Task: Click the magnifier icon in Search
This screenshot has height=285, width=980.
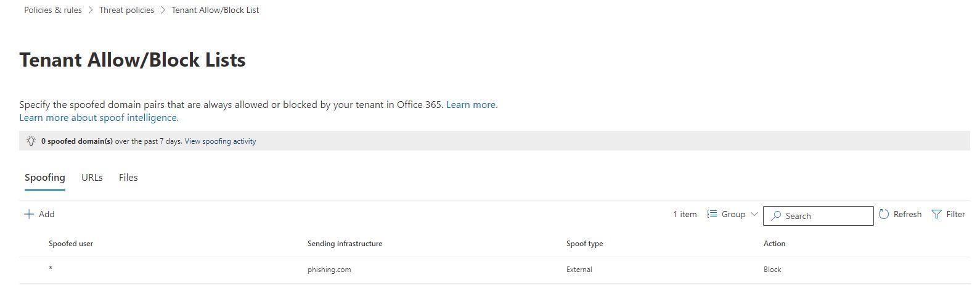Action: [x=776, y=216]
